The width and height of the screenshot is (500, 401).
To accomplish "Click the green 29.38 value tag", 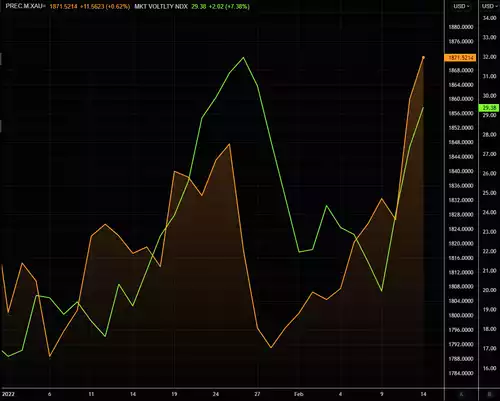I will click(x=489, y=108).
